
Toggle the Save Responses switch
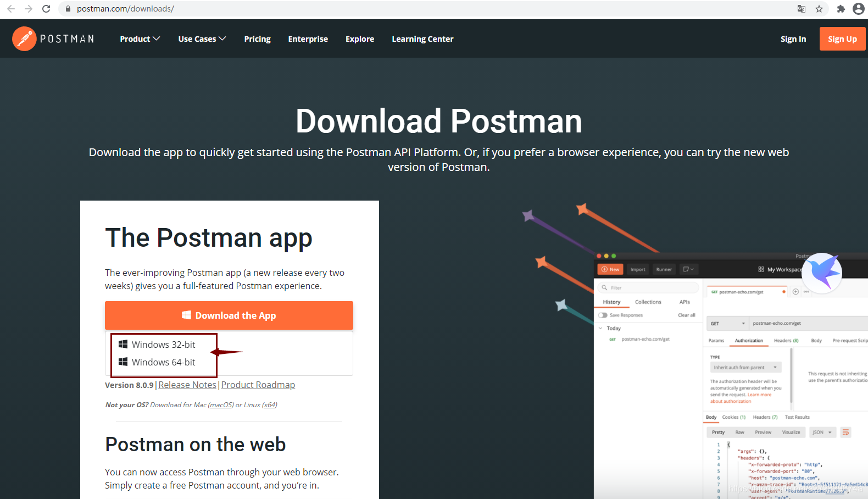[603, 315]
